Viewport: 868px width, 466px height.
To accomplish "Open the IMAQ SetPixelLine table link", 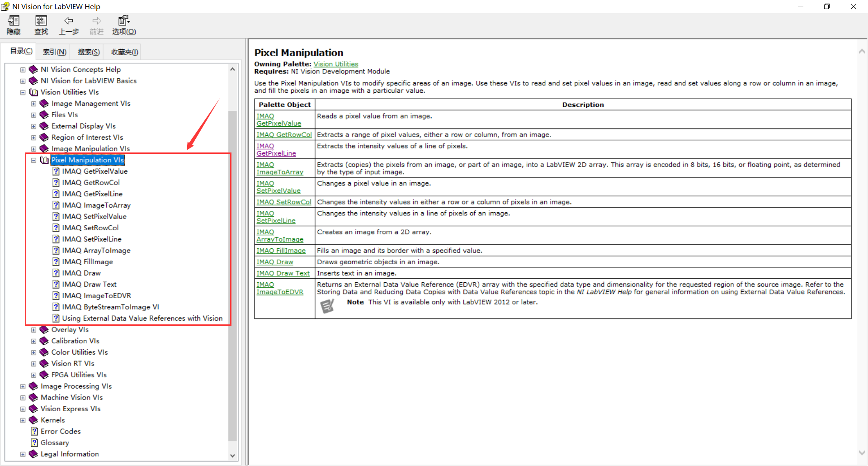I will click(276, 217).
